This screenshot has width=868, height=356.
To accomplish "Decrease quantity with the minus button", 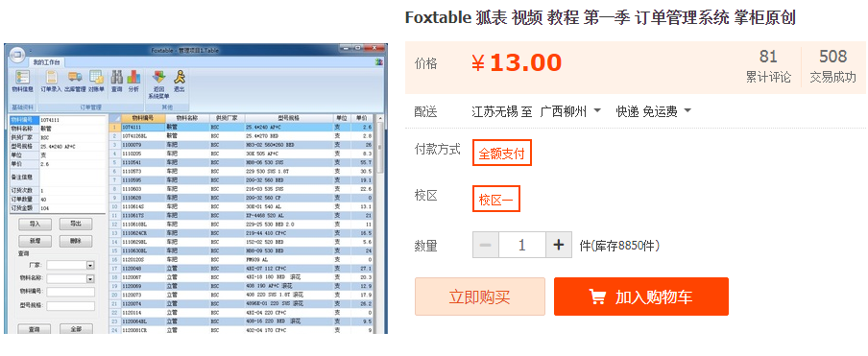I will (x=486, y=245).
